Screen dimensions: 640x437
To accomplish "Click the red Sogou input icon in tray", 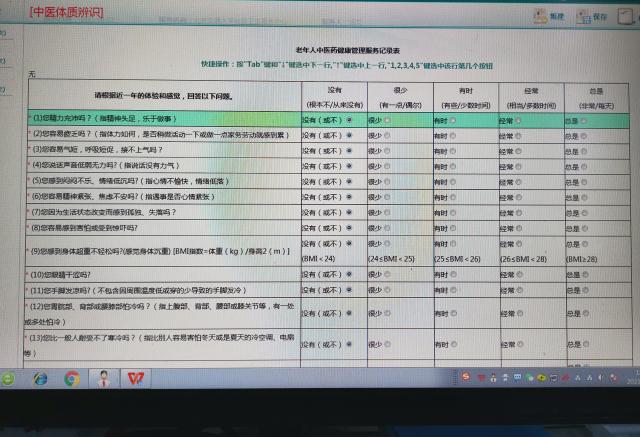I will click(x=463, y=379).
